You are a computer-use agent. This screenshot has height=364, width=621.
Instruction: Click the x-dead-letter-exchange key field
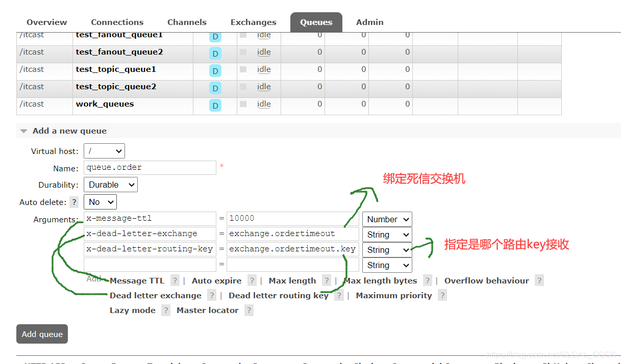150,234
